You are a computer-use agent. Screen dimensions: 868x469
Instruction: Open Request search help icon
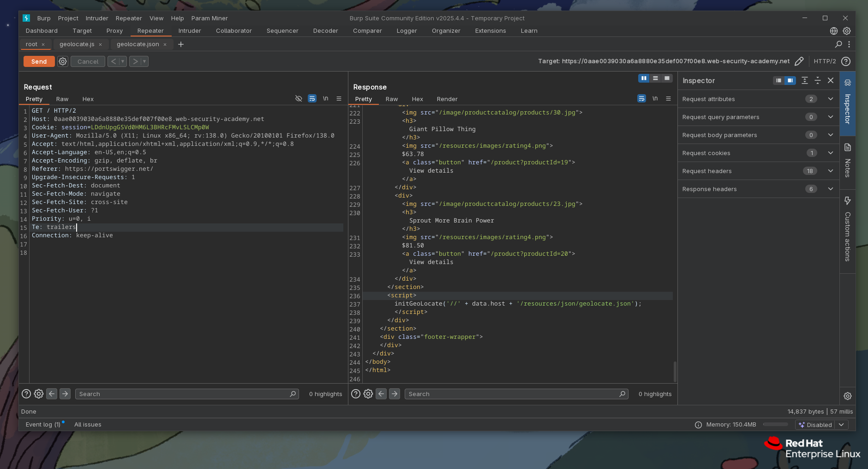click(26, 394)
